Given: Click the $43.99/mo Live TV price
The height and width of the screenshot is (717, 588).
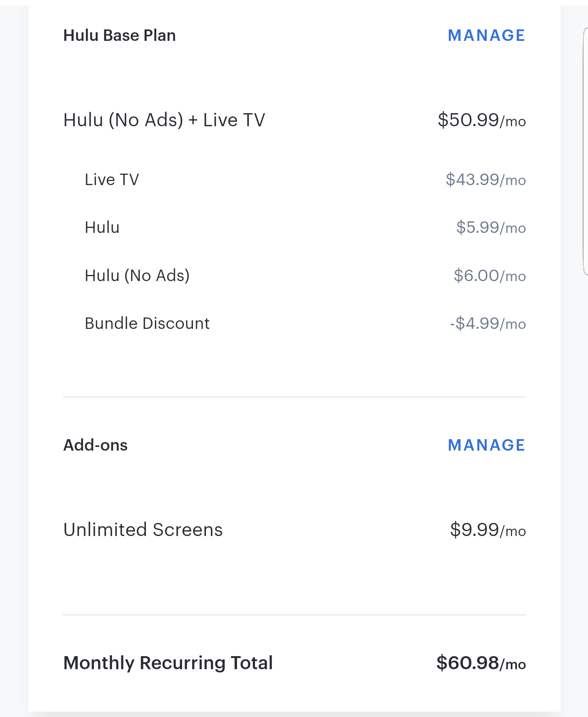Looking at the screenshot, I should (485, 180).
